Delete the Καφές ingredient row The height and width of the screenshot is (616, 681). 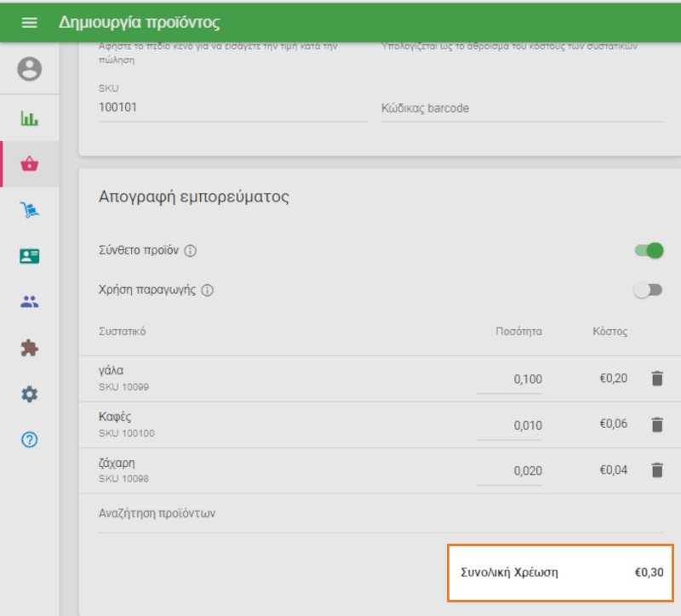tap(656, 424)
